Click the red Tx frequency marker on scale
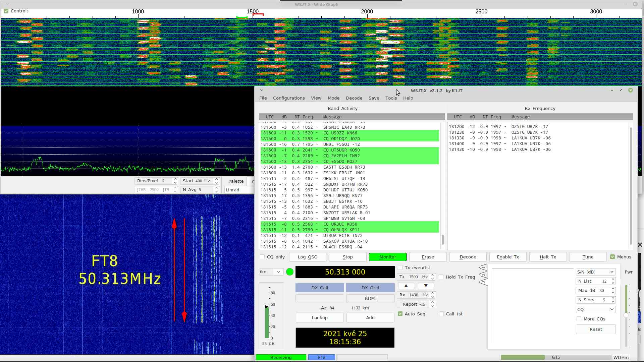Viewport: 644px width, 362px height. (x=258, y=14)
